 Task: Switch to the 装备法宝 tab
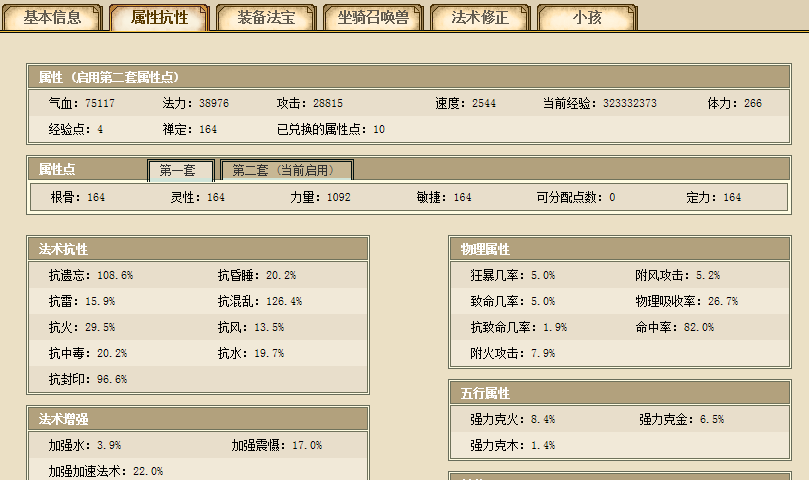click(x=265, y=17)
